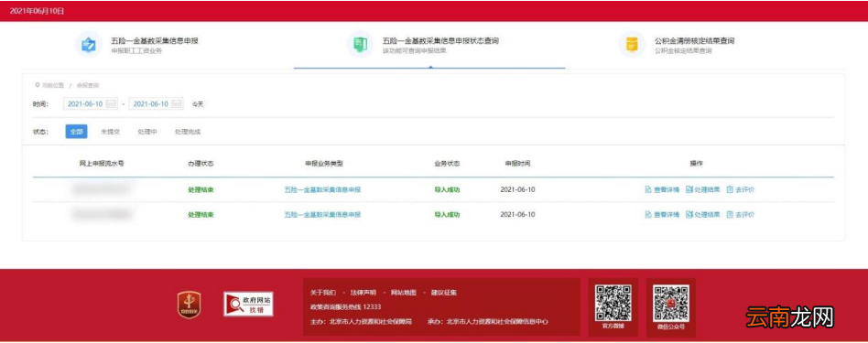Open the 网站地图 footer link
This screenshot has height=343, width=868.
404,292
